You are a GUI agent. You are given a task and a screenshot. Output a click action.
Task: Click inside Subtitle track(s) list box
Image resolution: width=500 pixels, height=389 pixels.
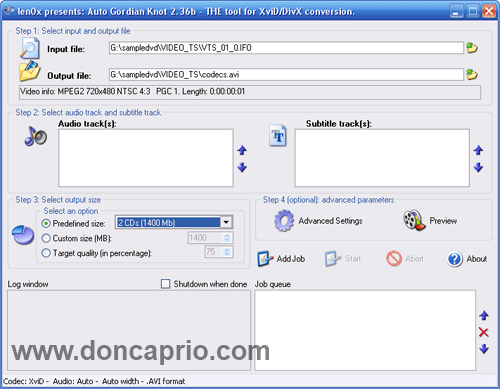[x=382, y=158]
